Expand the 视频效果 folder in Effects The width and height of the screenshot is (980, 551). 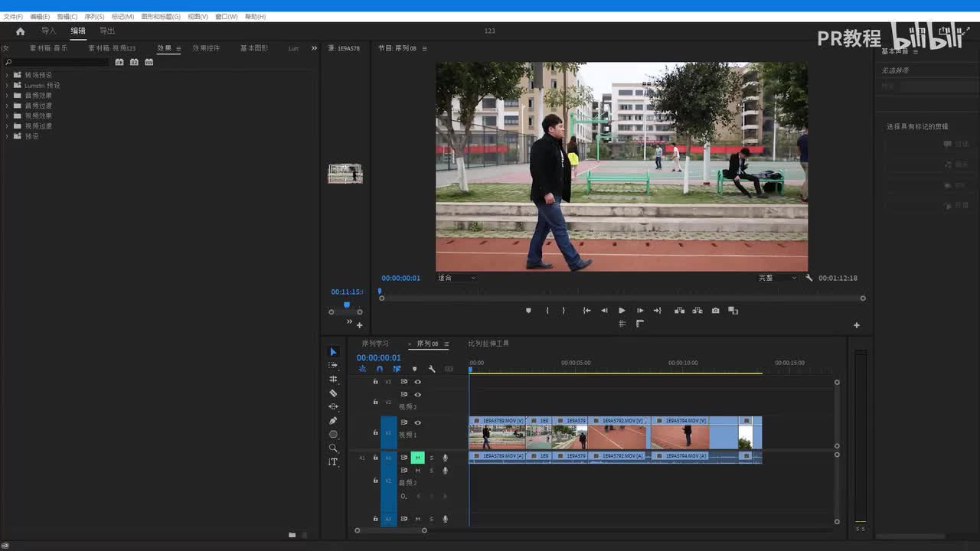7,116
